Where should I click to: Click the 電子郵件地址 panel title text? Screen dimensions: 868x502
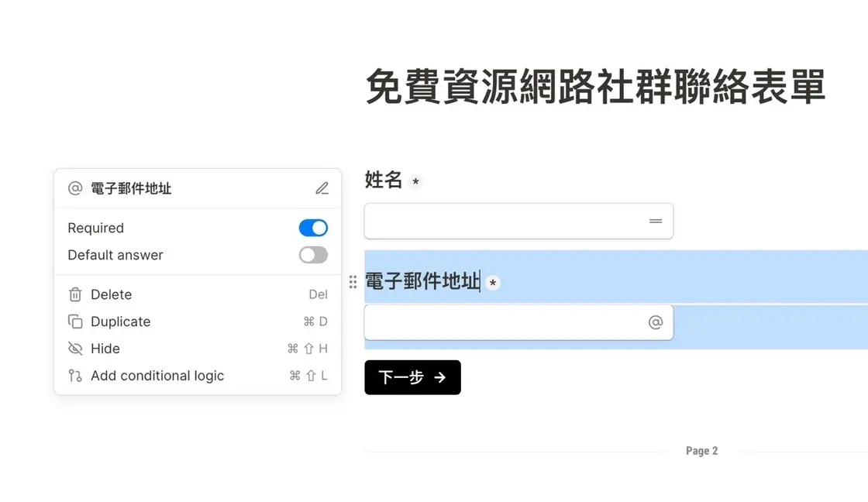coord(131,188)
